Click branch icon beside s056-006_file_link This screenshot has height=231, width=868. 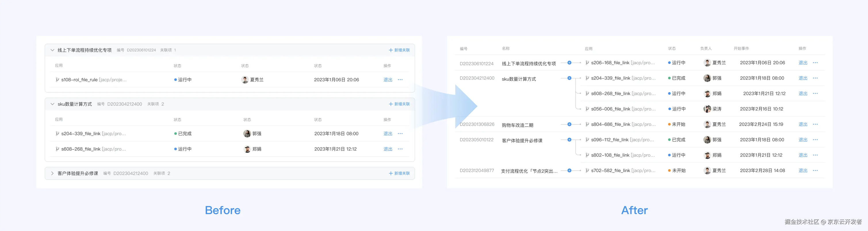[587, 108]
